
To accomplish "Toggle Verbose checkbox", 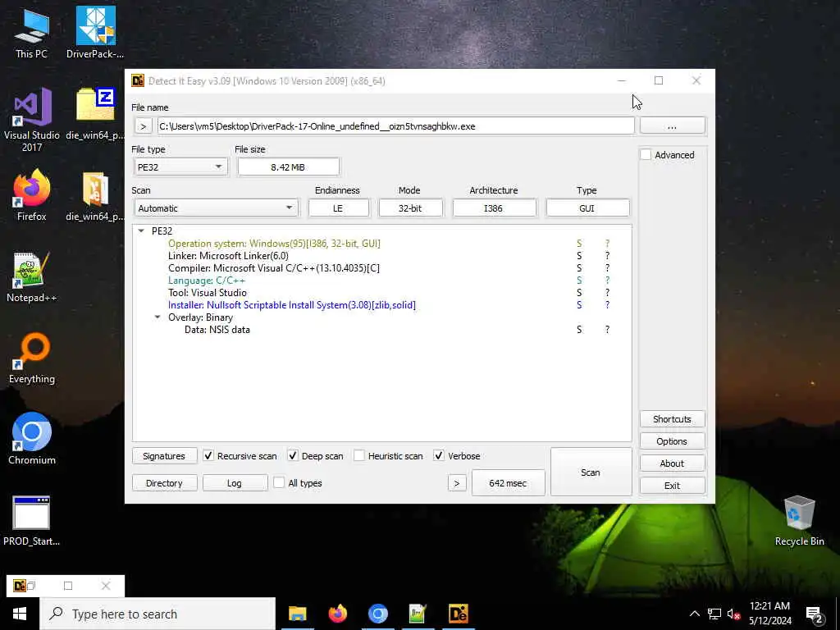I will [439, 456].
